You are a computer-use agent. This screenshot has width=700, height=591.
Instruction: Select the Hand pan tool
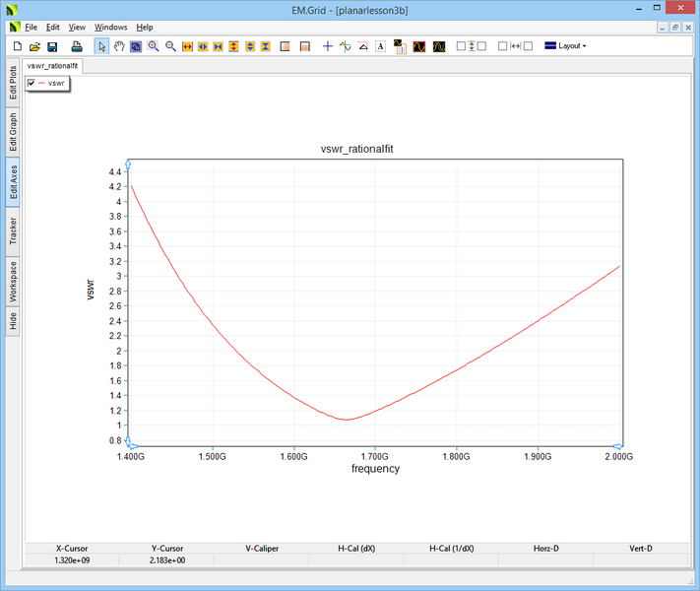coord(119,46)
